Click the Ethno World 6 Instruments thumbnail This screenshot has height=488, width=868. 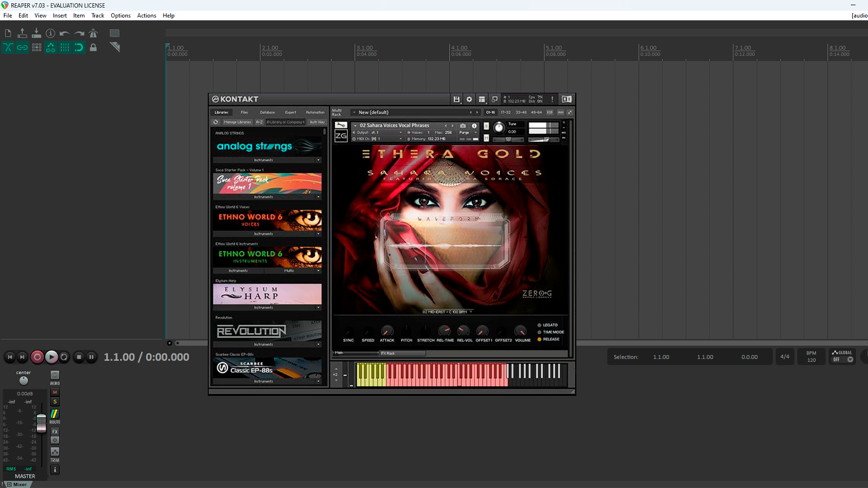tap(267, 257)
